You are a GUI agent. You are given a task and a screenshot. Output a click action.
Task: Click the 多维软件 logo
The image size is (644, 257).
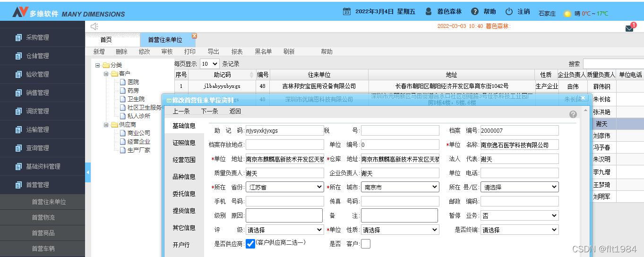[20, 12]
